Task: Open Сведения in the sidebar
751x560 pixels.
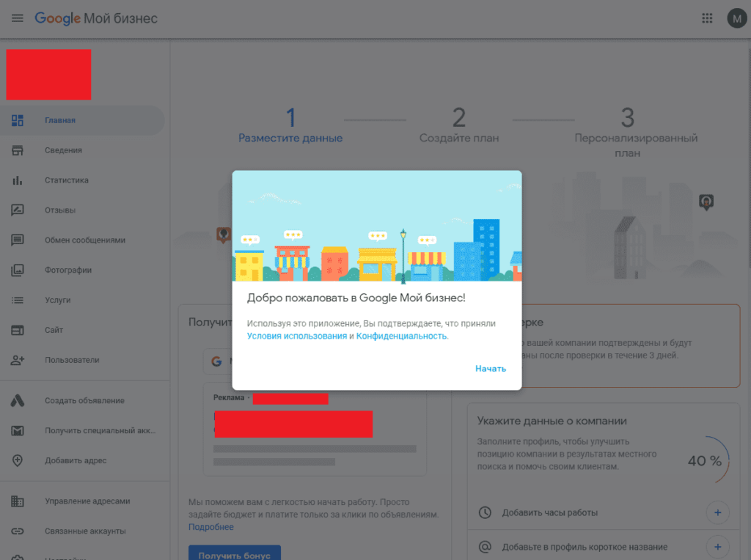Action: click(63, 150)
